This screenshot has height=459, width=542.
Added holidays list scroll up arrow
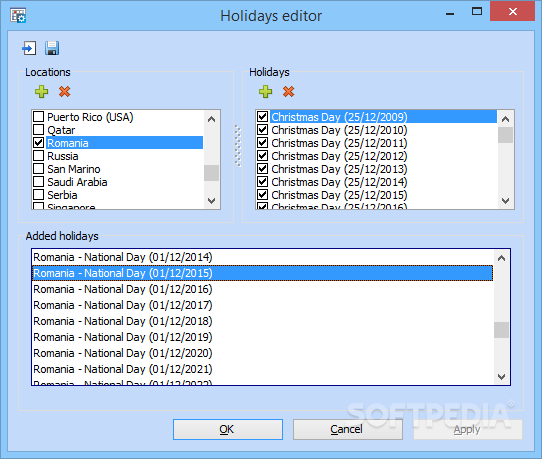502,258
